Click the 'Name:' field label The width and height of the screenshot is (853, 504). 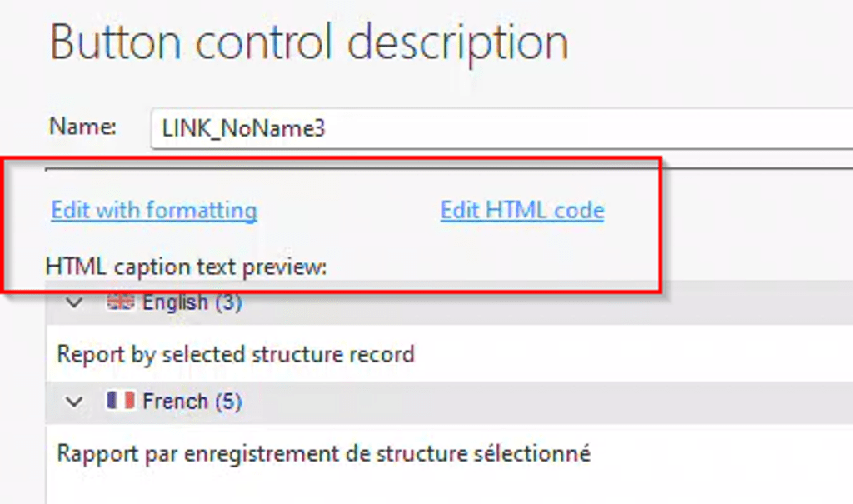82,127
